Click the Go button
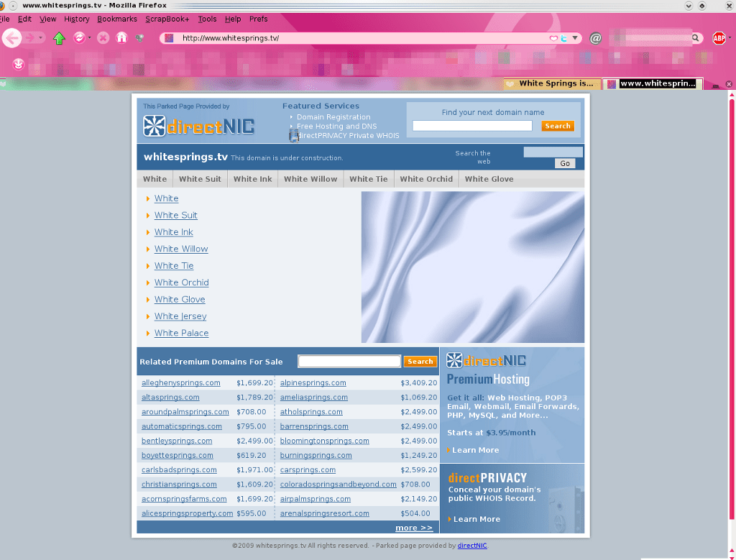736x560 pixels. pos(565,163)
